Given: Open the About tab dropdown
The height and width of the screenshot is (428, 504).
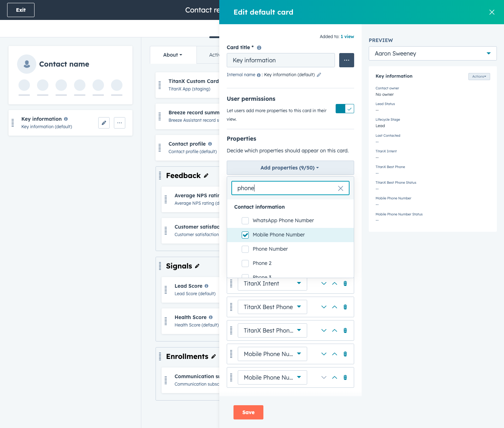Looking at the screenshot, I should click(173, 55).
